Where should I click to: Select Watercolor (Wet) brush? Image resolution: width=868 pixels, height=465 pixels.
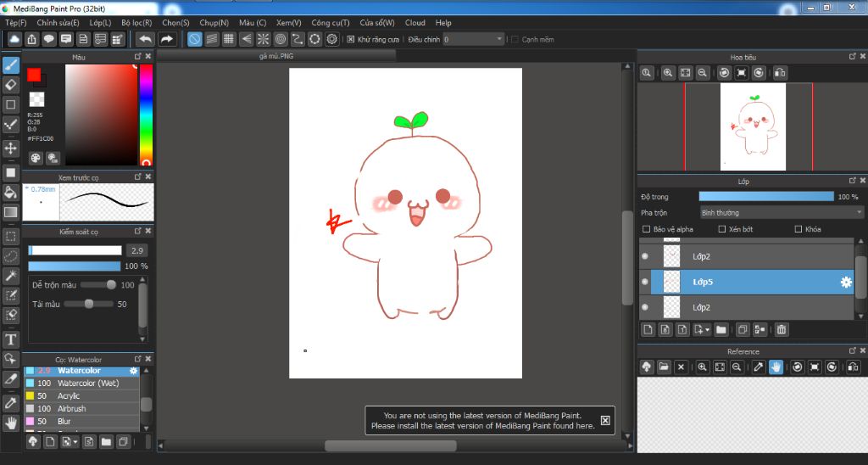81,383
